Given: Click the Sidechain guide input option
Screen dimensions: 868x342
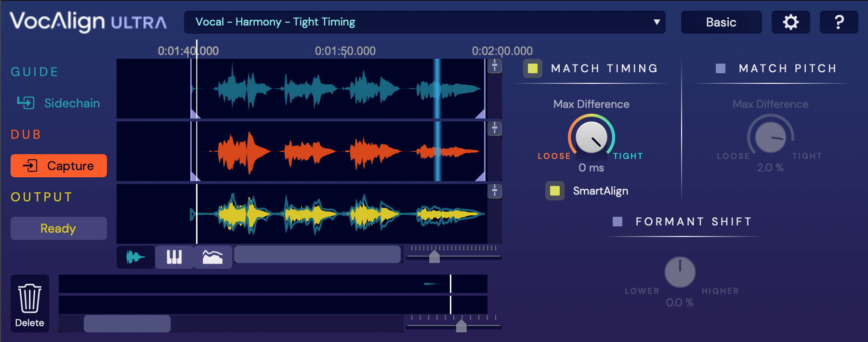Looking at the screenshot, I should coord(59,103).
